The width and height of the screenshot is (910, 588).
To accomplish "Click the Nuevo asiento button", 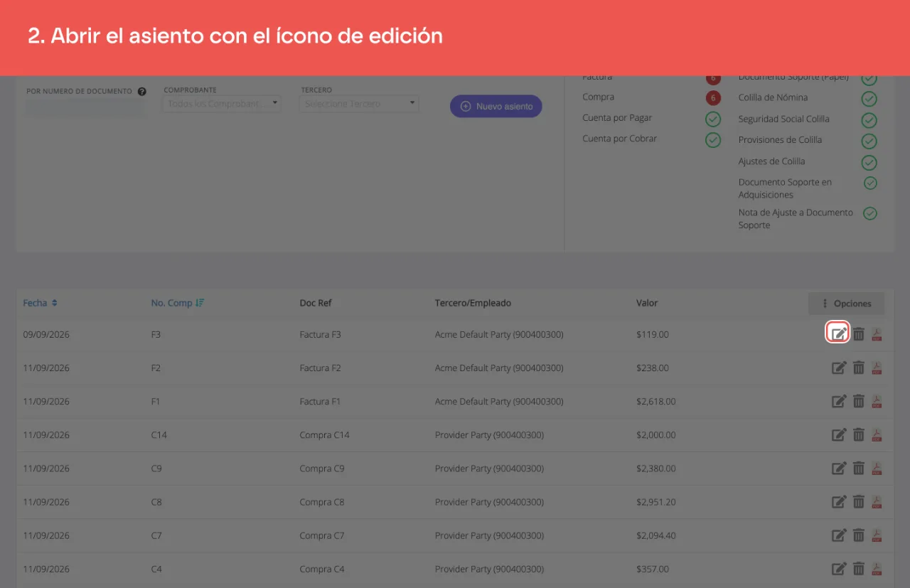I will coord(496,106).
